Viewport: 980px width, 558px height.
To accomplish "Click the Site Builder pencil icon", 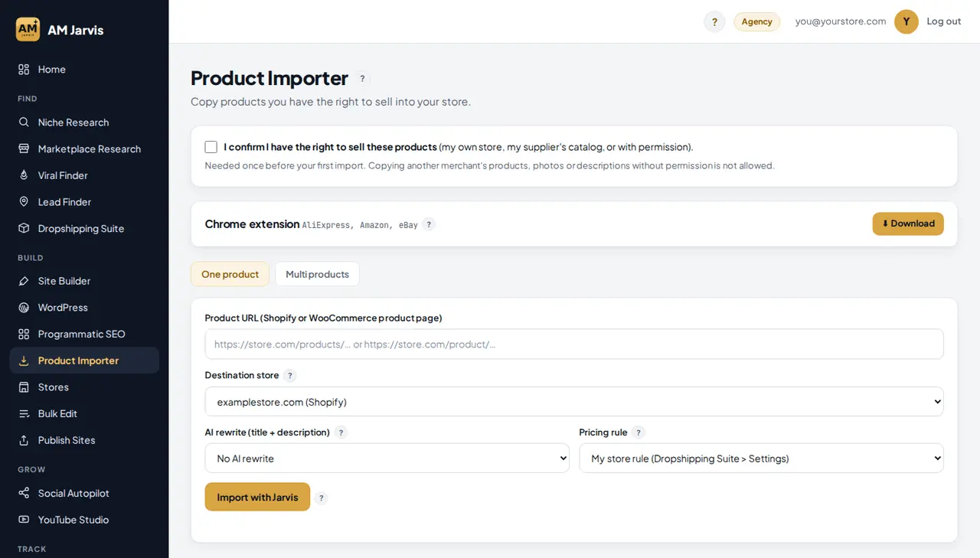I will [x=24, y=281].
